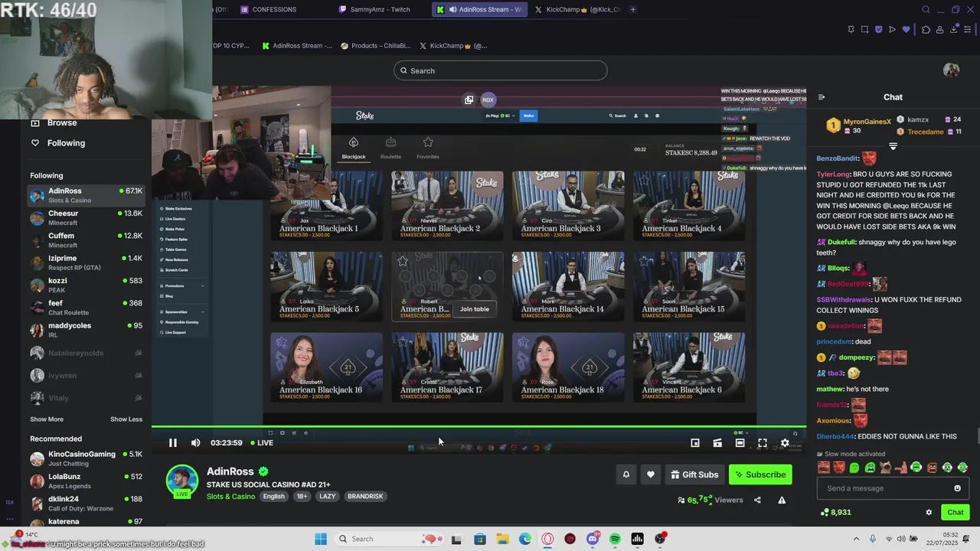The image size is (980, 551).
Task: Open Cuffem channel in the sidebar
Action: [86, 240]
